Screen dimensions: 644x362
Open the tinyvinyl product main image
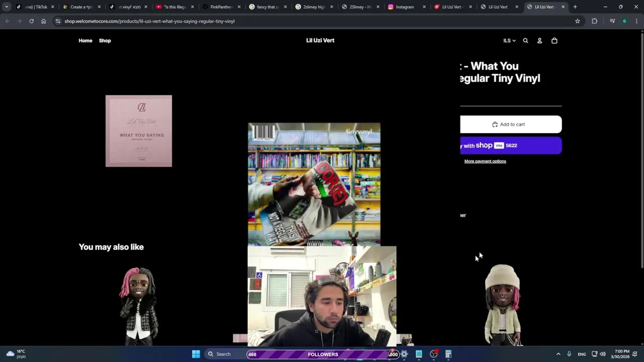tap(314, 184)
